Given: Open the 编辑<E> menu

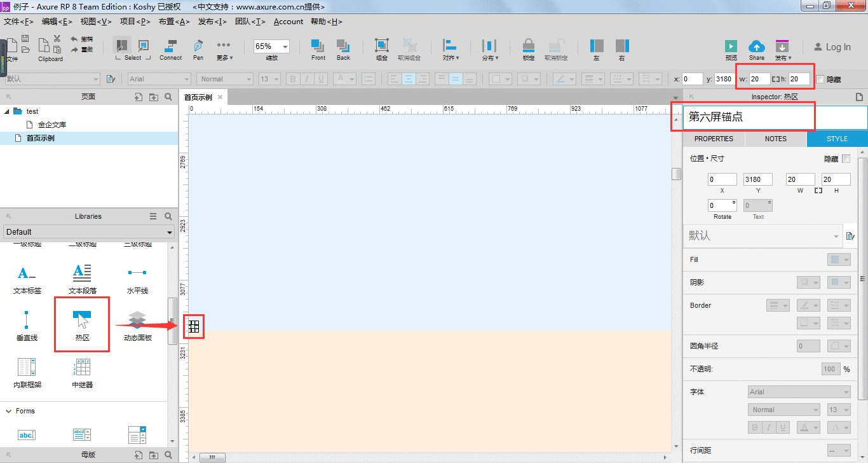Looking at the screenshot, I should 57,22.
